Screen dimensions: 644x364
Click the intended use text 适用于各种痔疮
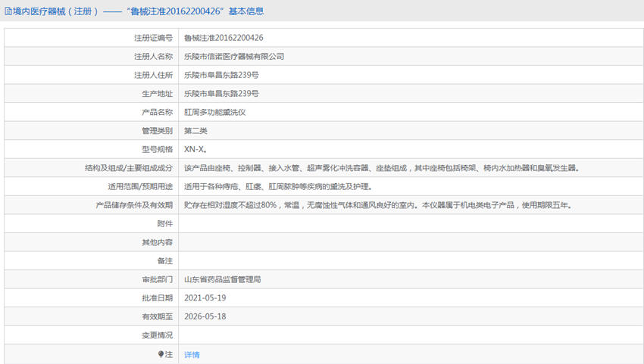coord(278,187)
